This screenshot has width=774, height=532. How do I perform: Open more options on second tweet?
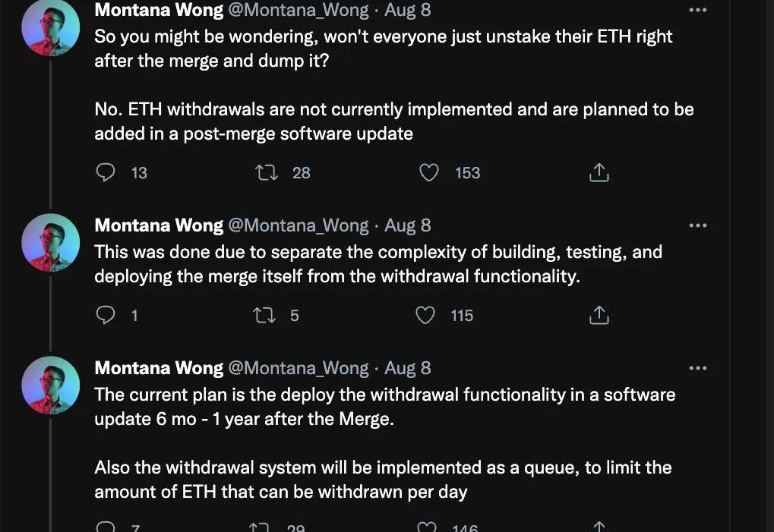[x=697, y=225]
